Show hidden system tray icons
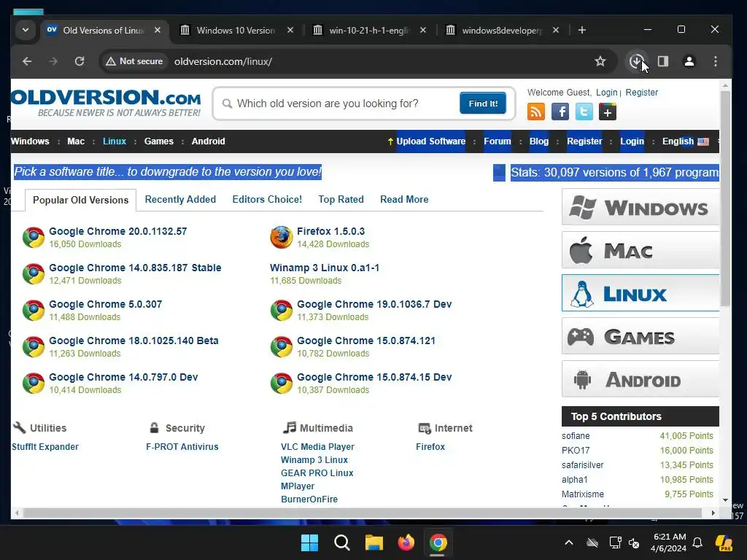The image size is (747, 560). pos(569,542)
